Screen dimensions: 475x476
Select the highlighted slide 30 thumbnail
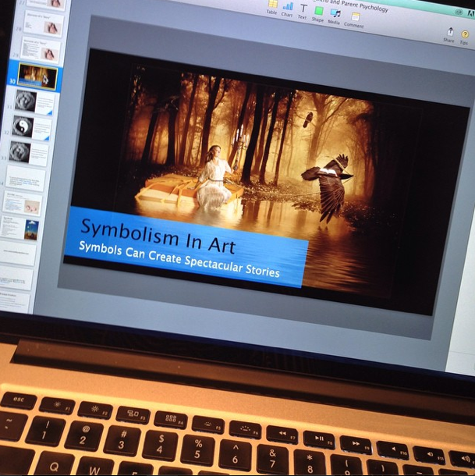[x=38, y=76]
